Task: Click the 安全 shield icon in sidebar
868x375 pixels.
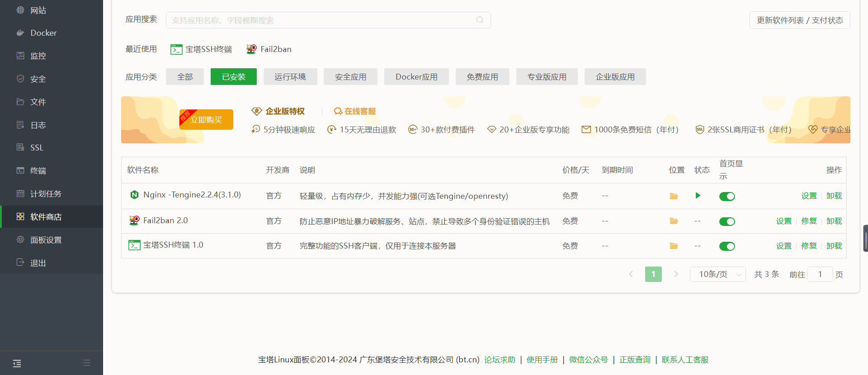Action: click(x=20, y=79)
